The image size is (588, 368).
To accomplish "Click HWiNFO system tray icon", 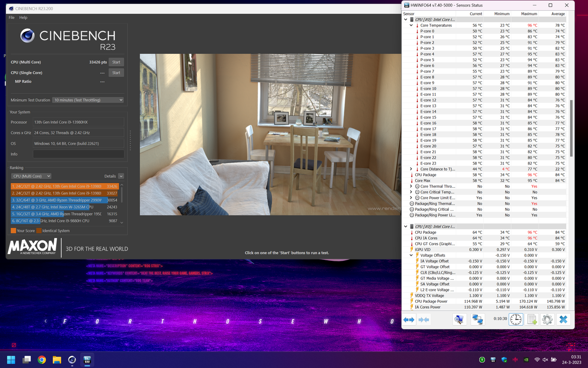I will click(x=493, y=360).
